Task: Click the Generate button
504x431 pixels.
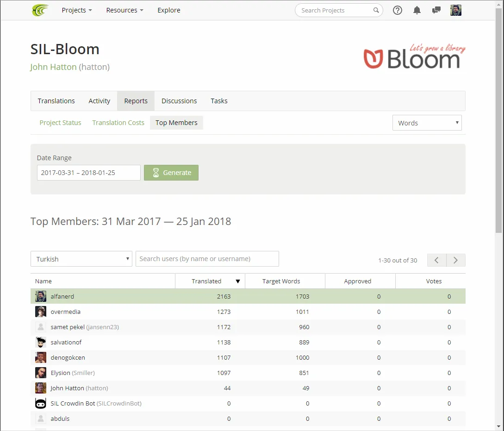Action: tap(171, 173)
